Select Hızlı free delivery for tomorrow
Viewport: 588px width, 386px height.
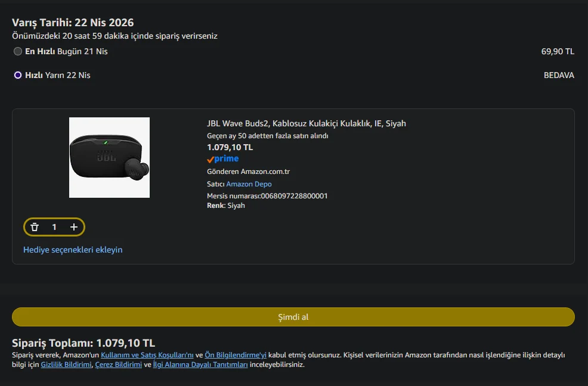(18, 75)
